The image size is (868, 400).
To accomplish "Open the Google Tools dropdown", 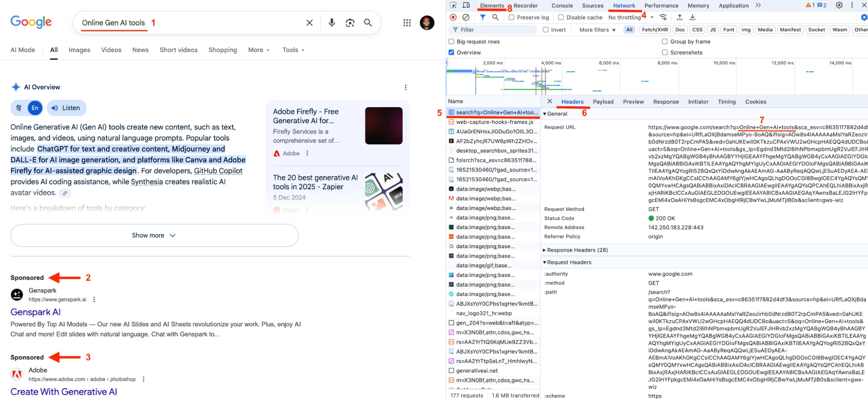I will point(293,50).
